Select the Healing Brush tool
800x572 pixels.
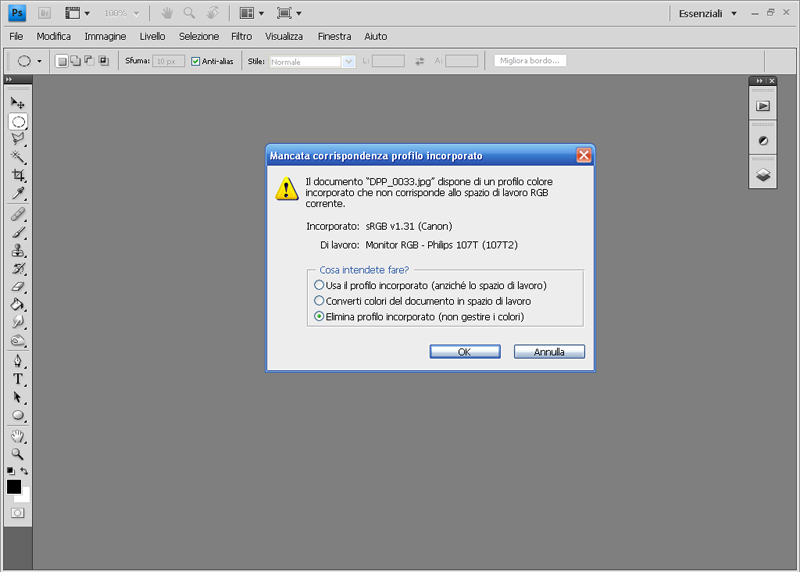[18, 214]
